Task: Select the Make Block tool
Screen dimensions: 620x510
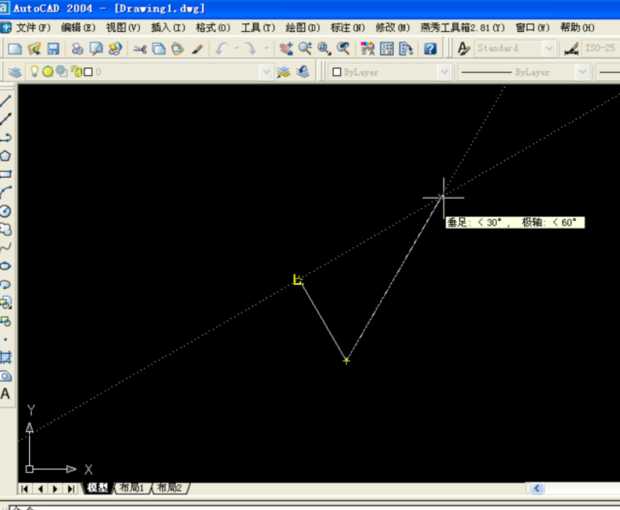Action: [x=6, y=321]
